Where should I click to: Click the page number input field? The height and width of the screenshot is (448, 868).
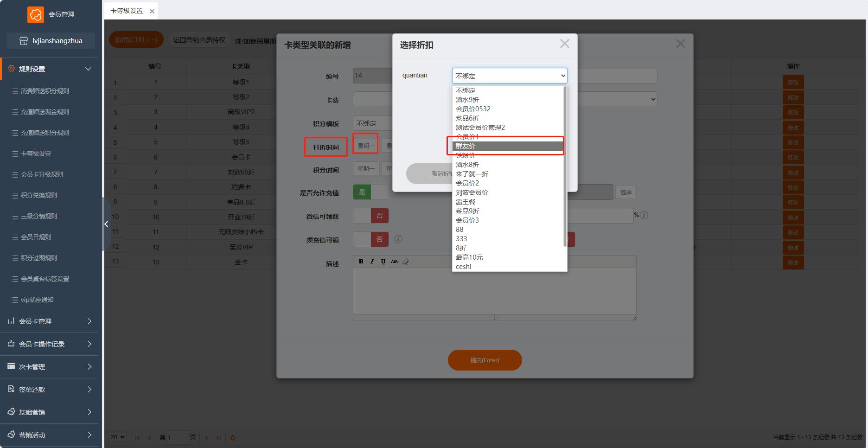(x=178, y=437)
